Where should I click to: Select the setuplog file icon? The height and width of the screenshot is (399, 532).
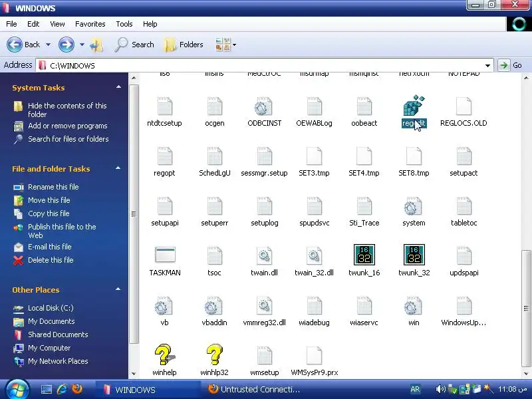click(264, 206)
